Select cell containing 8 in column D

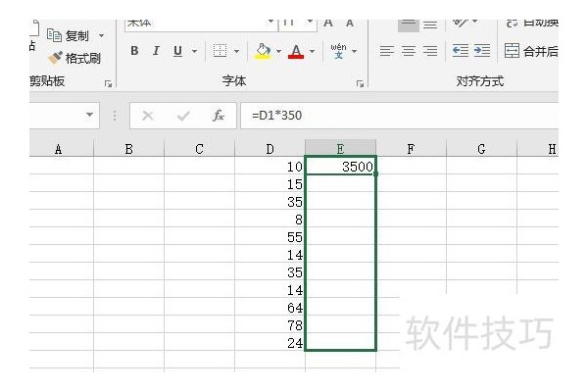[269, 219]
